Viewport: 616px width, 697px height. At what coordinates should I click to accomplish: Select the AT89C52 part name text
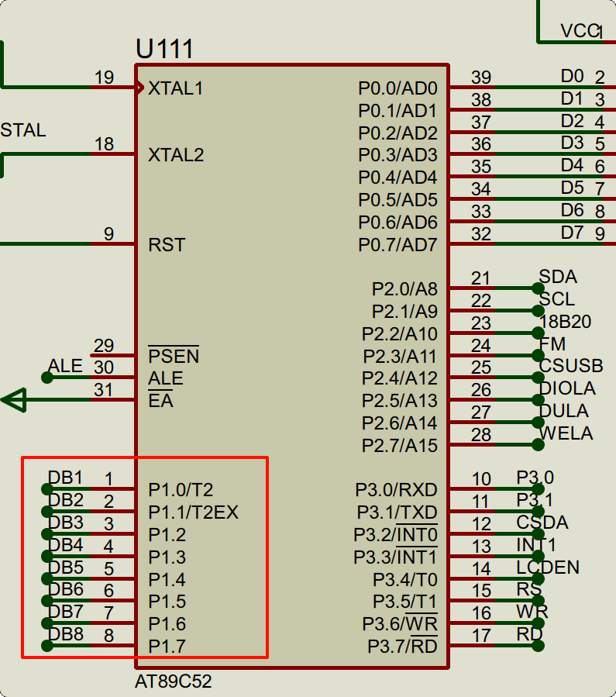click(x=173, y=682)
